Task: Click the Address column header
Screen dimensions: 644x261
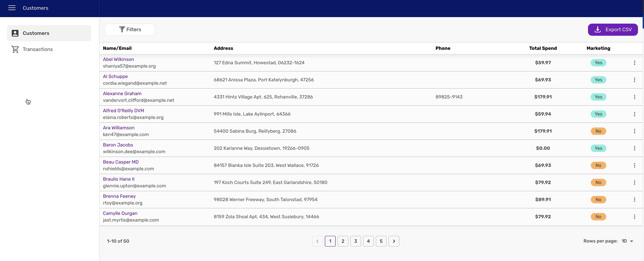Action: [x=223, y=48]
